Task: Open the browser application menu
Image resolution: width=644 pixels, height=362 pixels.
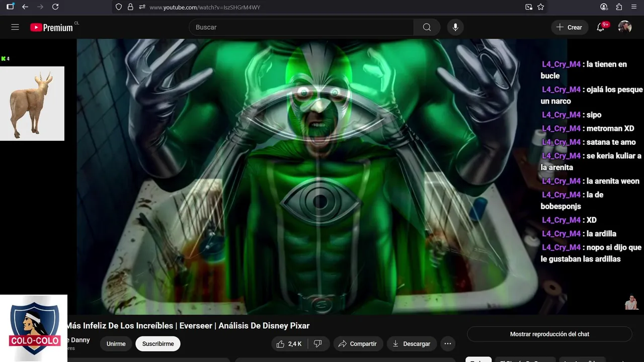Action: tap(634, 7)
